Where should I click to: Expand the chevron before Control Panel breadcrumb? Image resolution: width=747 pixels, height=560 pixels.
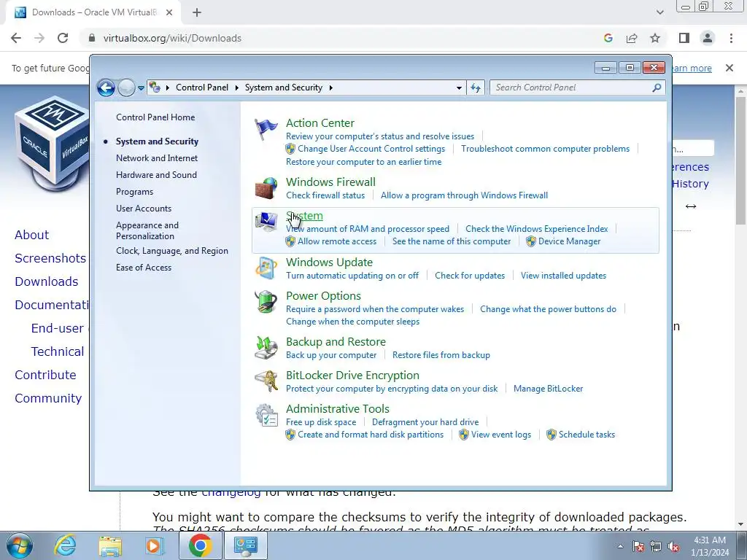[x=168, y=87]
